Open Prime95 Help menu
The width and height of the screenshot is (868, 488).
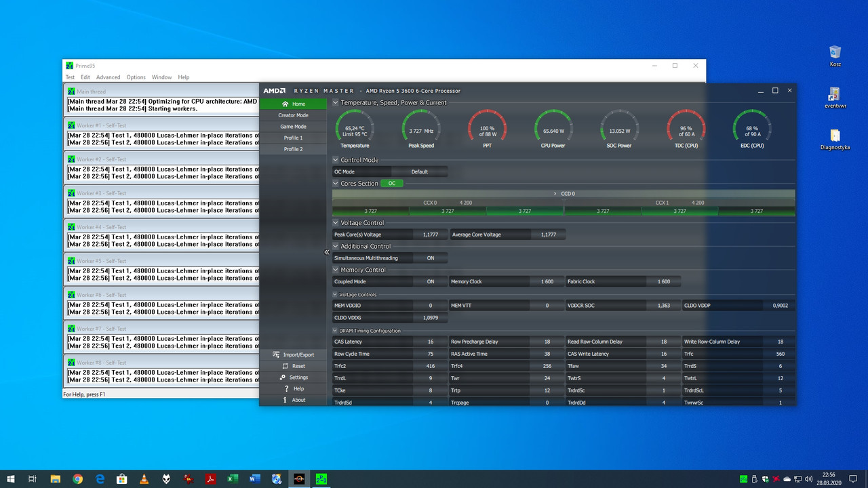click(x=184, y=77)
